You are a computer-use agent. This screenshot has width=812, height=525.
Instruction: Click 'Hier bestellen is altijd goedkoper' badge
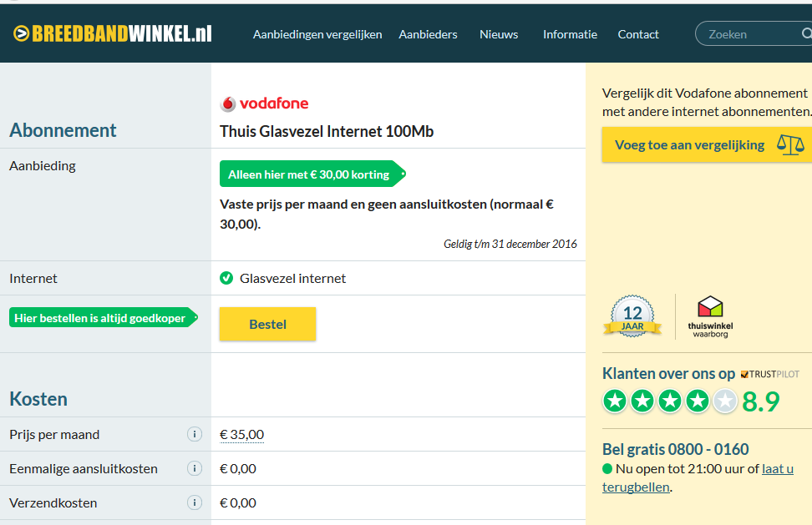[104, 317]
